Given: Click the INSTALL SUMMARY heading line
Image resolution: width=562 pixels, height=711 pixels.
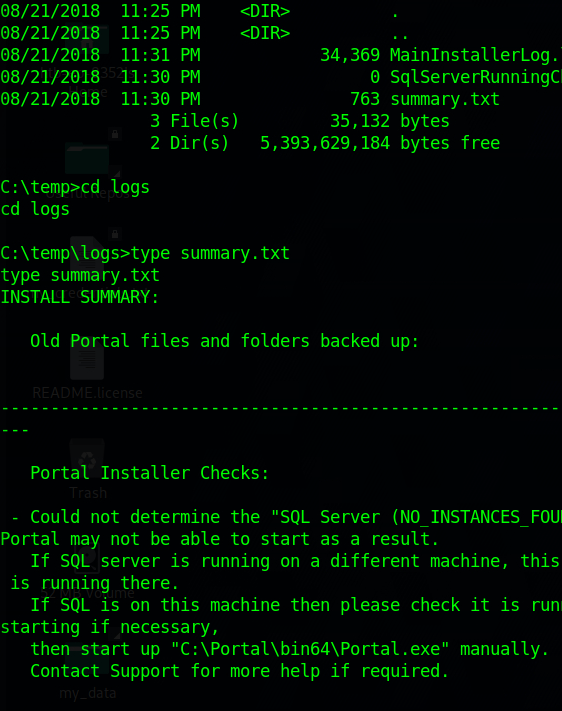Looking at the screenshot, I should point(80,297).
